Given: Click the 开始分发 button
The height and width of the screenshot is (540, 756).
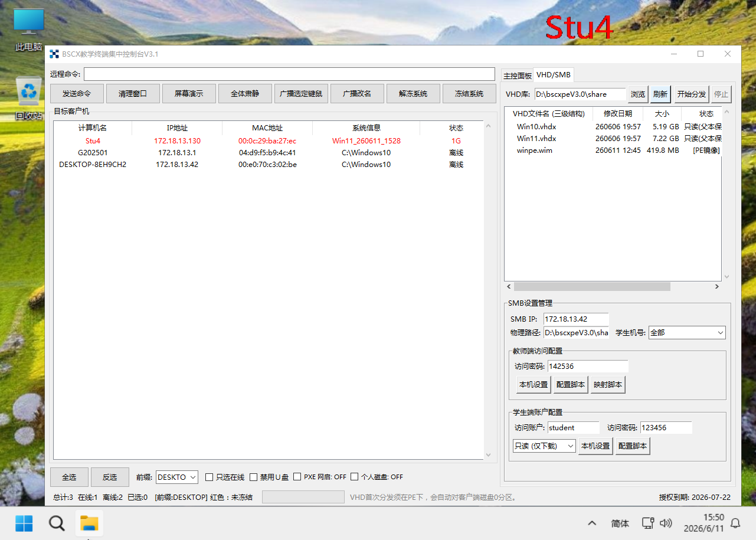Looking at the screenshot, I should (x=691, y=94).
